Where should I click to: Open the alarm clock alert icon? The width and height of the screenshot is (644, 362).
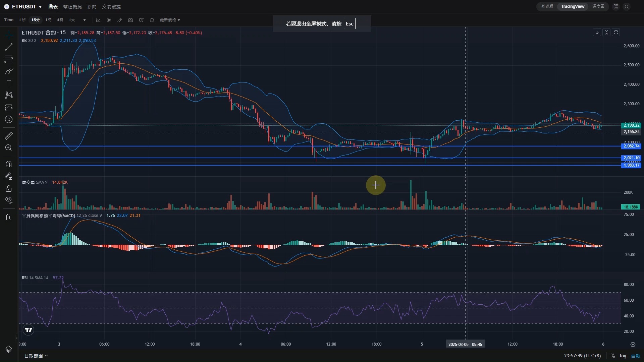click(141, 20)
